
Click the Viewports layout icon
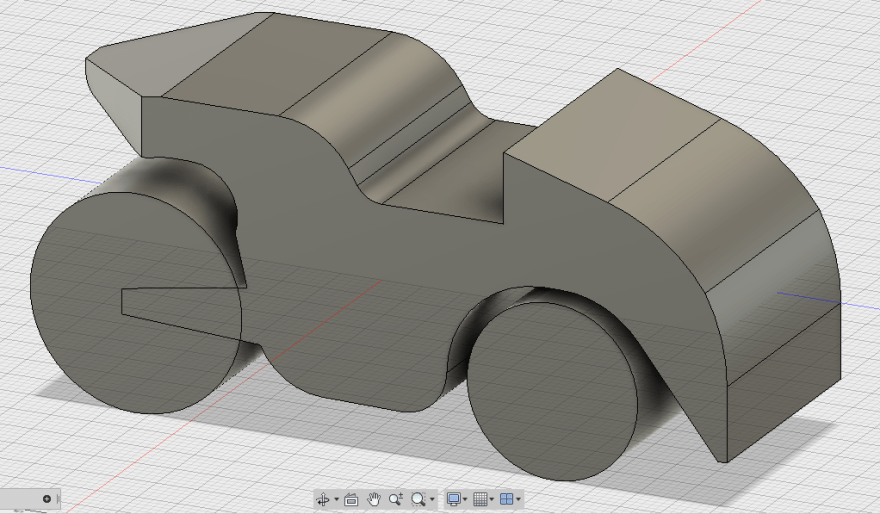[507, 498]
